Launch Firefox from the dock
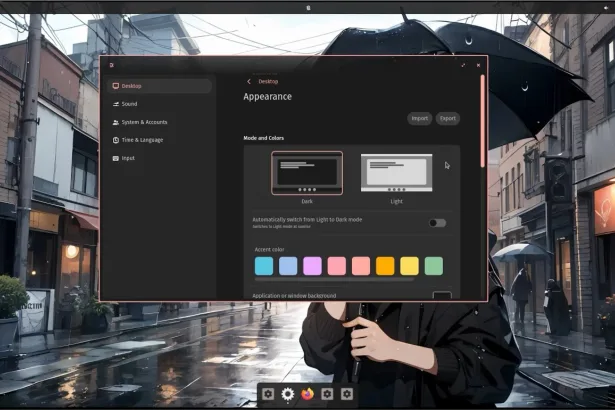 pos(307,394)
